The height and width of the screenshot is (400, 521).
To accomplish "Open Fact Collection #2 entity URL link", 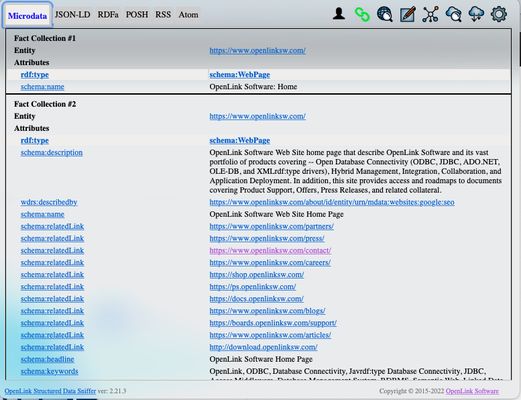I will click(257, 116).
